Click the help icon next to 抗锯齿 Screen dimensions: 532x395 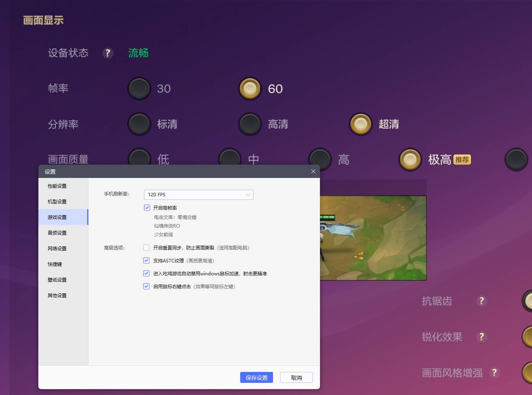(x=482, y=301)
